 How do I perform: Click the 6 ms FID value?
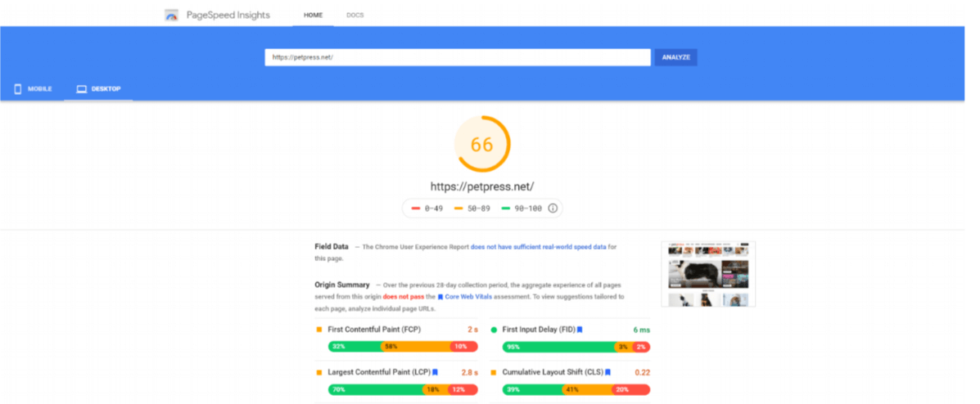(641, 329)
